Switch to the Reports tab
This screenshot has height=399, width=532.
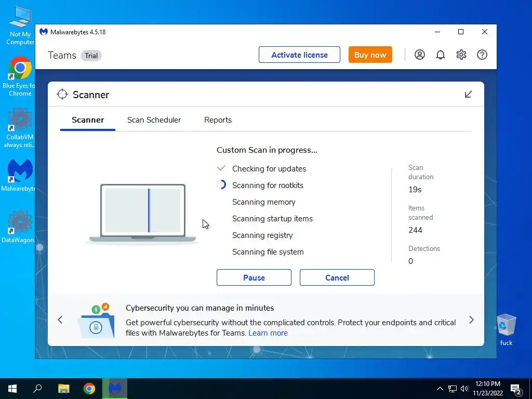point(218,120)
